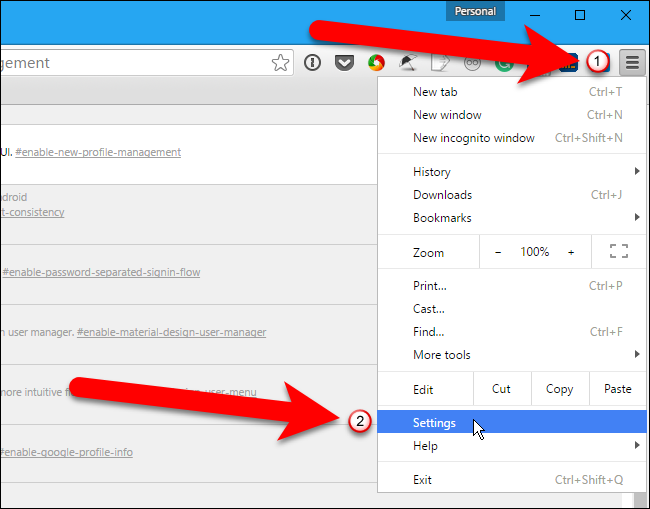
Task: Open the Chrome hamburger menu button
Action: pos(632,63)
